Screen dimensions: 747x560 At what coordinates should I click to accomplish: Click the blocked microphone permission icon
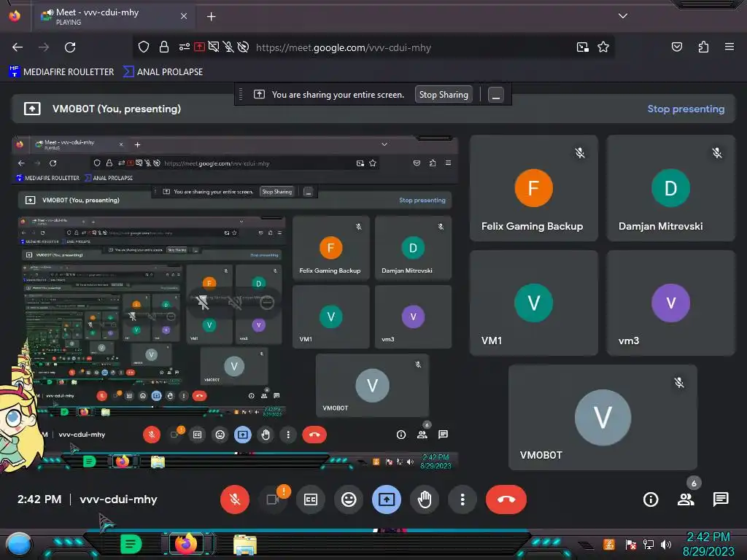[x=228, y=47]
